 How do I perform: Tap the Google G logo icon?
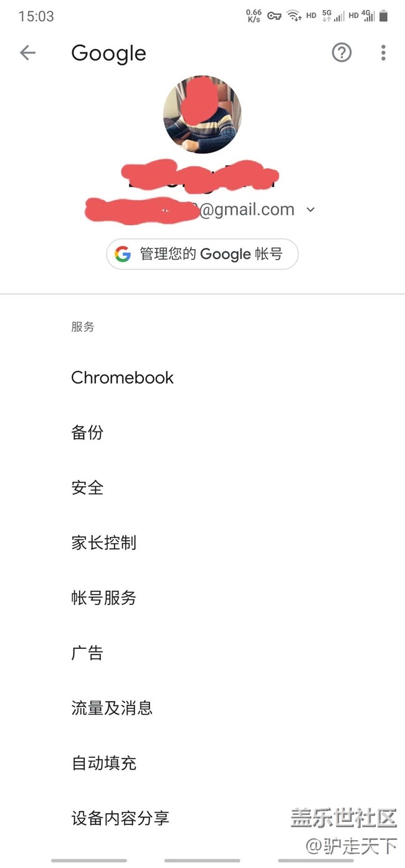click(123, 254)
